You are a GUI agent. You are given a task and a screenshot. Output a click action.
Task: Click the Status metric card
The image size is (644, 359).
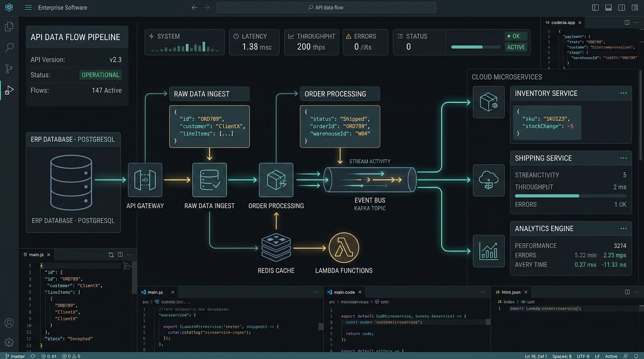coord(419,42)
